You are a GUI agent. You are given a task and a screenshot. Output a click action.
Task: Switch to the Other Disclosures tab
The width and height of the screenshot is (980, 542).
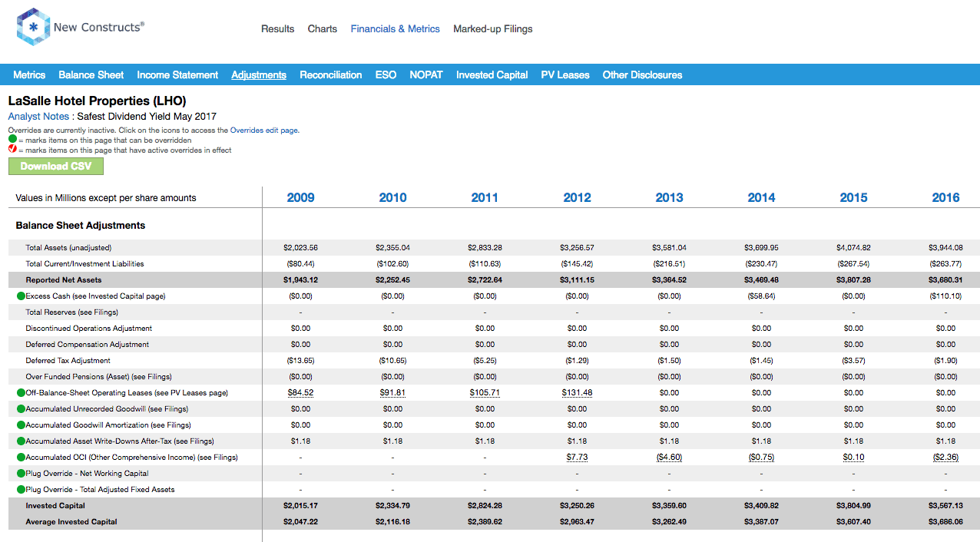tap(642, 74)
